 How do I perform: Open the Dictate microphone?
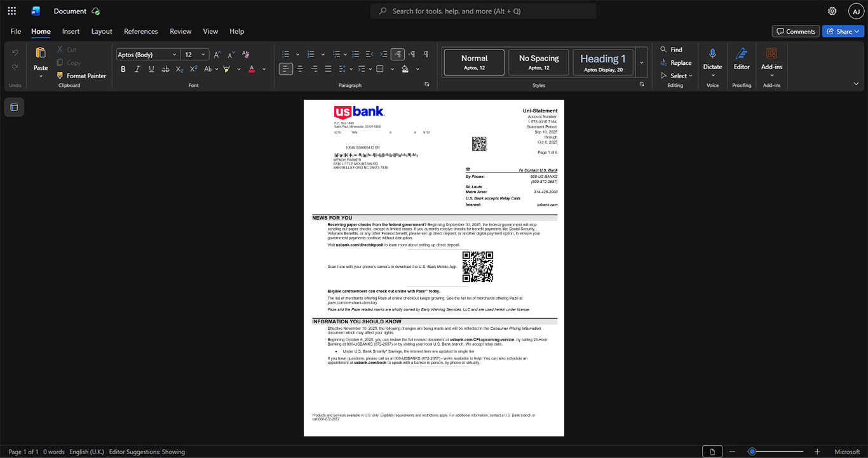coord(712,53)
